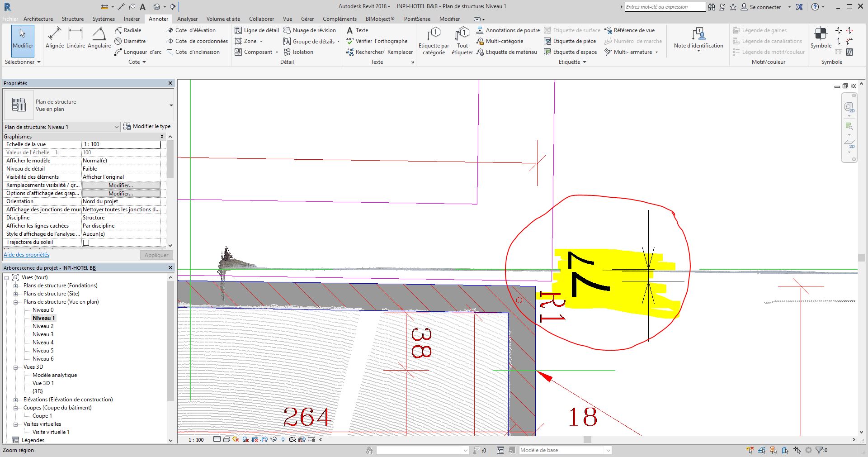Open the type selector dropdown arrow
The image size is (868, 457).
171,105
